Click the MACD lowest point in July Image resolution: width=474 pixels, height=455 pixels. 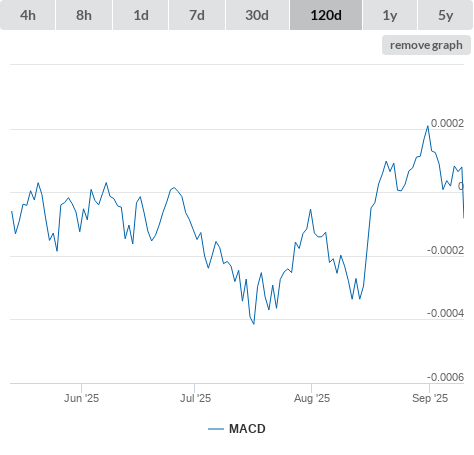(x=254, y=323)
